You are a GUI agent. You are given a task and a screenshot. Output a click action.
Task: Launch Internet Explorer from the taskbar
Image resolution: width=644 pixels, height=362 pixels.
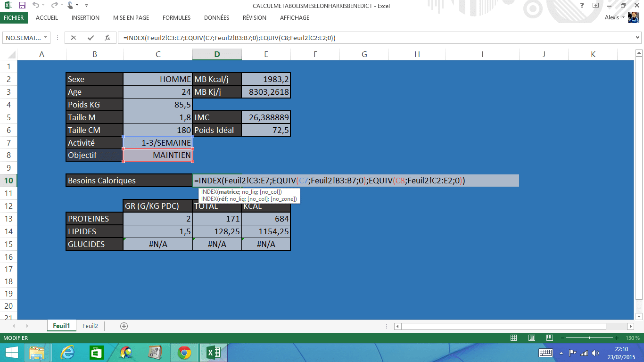(67, 353)
